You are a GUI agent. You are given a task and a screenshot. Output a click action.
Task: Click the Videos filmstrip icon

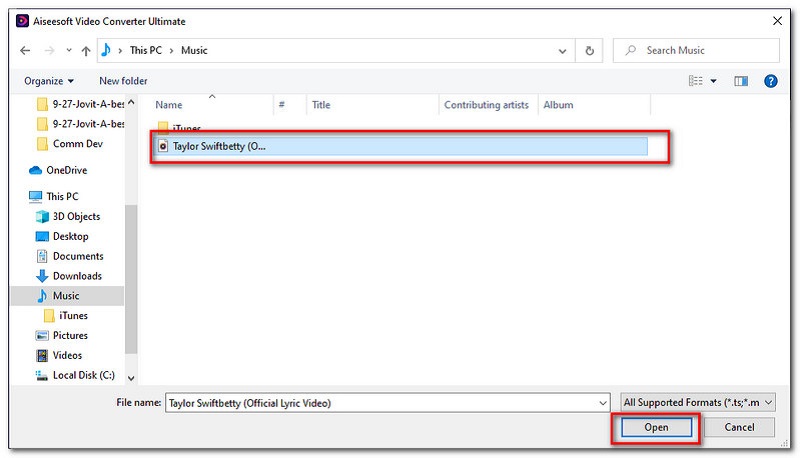point(42,355)
